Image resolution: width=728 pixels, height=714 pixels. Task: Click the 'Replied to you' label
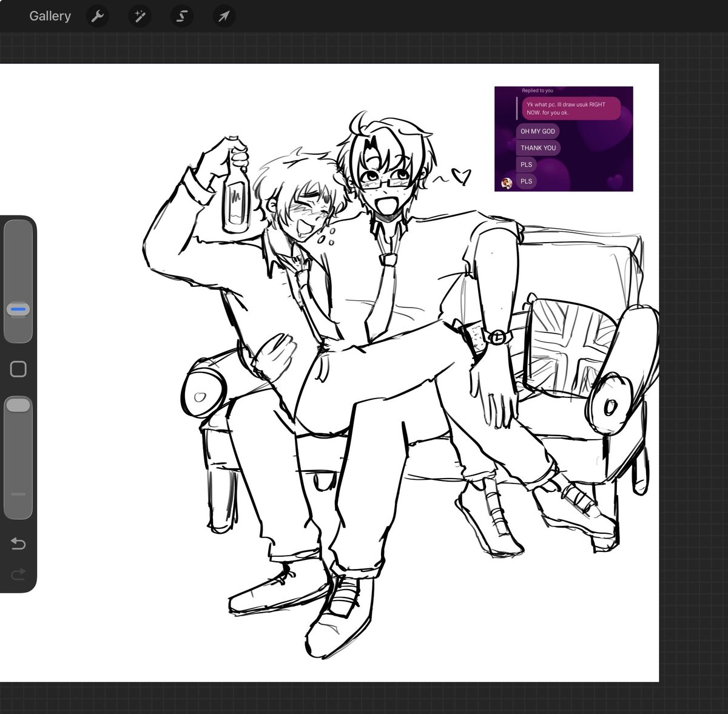(x=538, y=90)
